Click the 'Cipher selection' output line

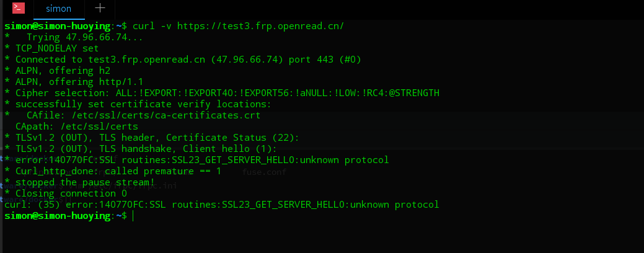pyautogui.click(x=222, y=93)
